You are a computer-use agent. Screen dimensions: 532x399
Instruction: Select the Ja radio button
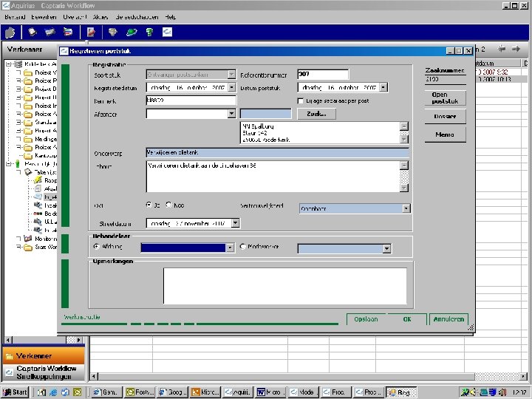tap(149, 205)
